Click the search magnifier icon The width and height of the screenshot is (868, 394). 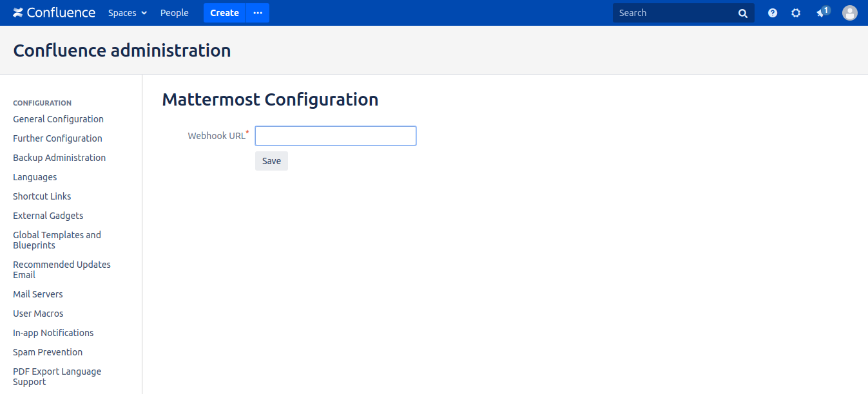click(743, 13)
